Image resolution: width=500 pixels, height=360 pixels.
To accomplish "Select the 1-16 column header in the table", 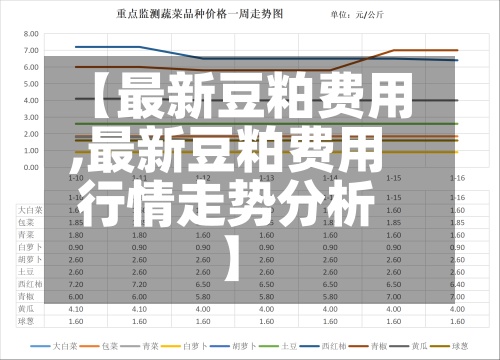I will (457, 198).
